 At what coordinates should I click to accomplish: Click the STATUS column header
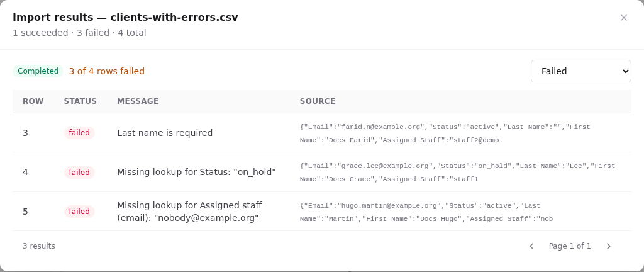pos(80,101)
